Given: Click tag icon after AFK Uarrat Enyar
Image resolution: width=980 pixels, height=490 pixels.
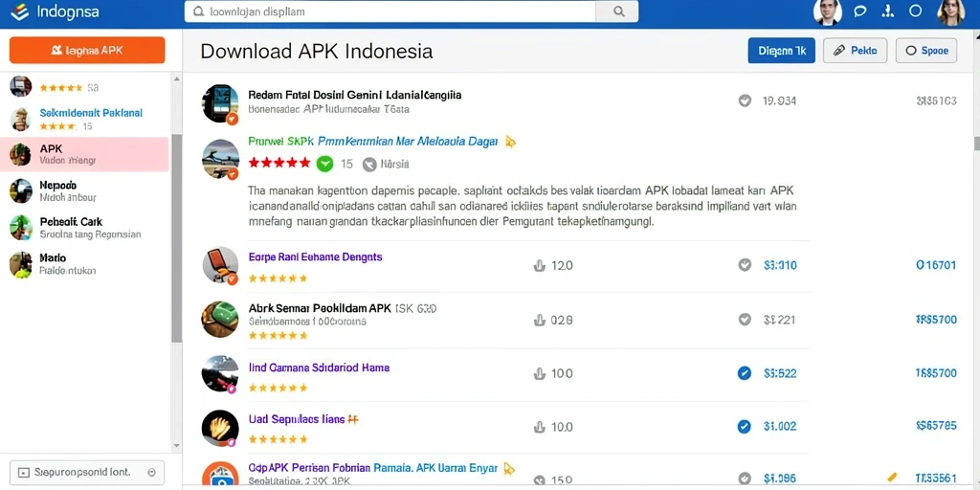Looking at the screenshot, I should (x=511, y=467).
